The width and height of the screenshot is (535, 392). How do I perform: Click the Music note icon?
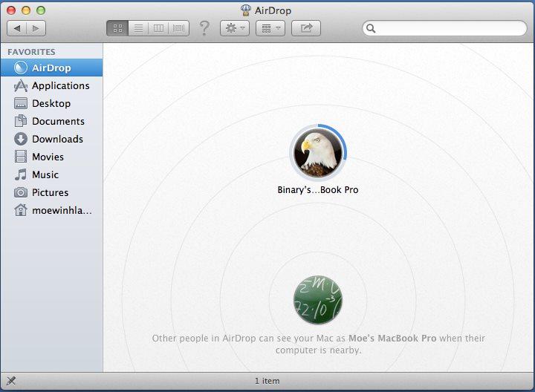(x=21, y=174)
